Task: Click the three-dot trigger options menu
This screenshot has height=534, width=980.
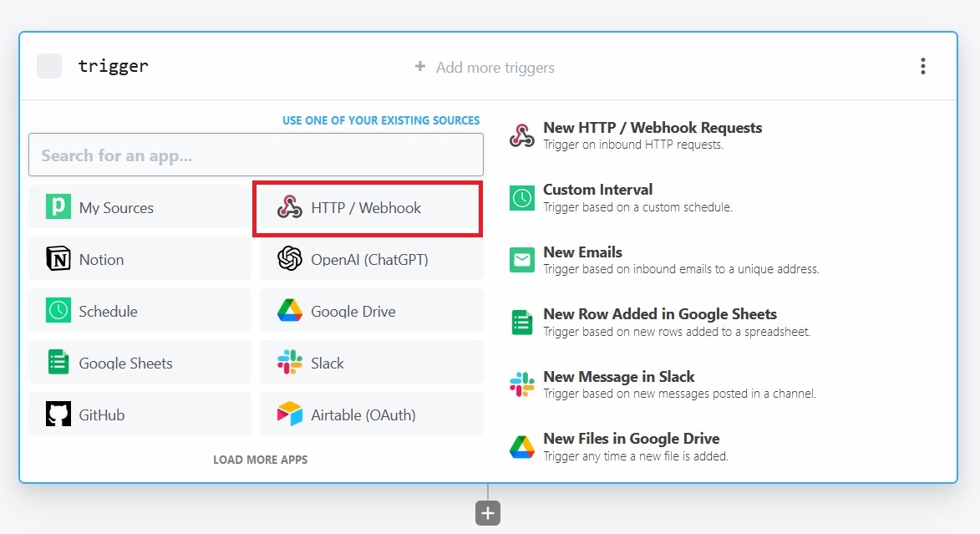Action: click(x=922, y=67)
